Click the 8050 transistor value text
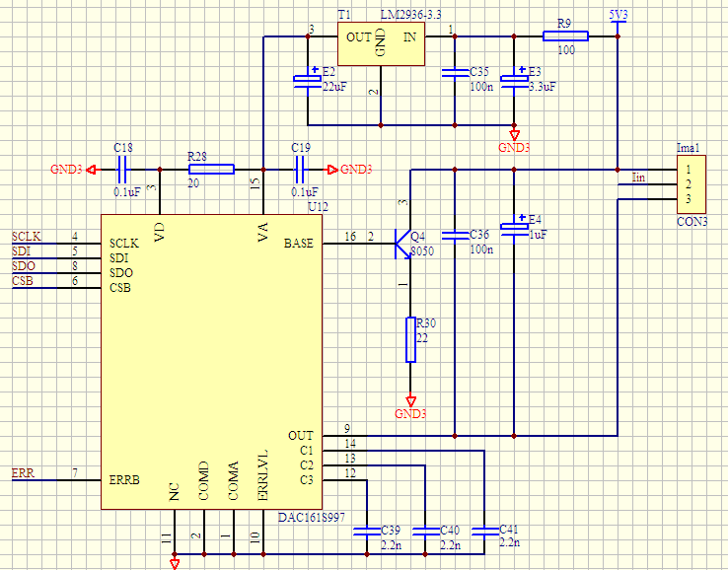Screen dimensions: 728x570 (x=422, y=251)
